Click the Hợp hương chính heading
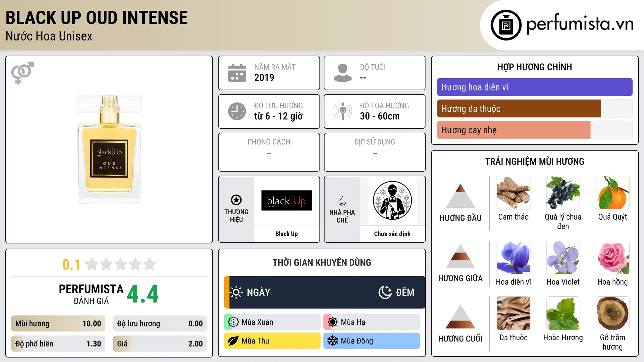 [x=535, y=67]
